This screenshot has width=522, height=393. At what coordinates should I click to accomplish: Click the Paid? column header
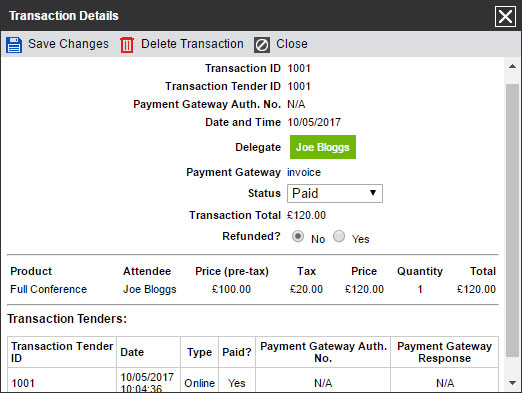237,352
